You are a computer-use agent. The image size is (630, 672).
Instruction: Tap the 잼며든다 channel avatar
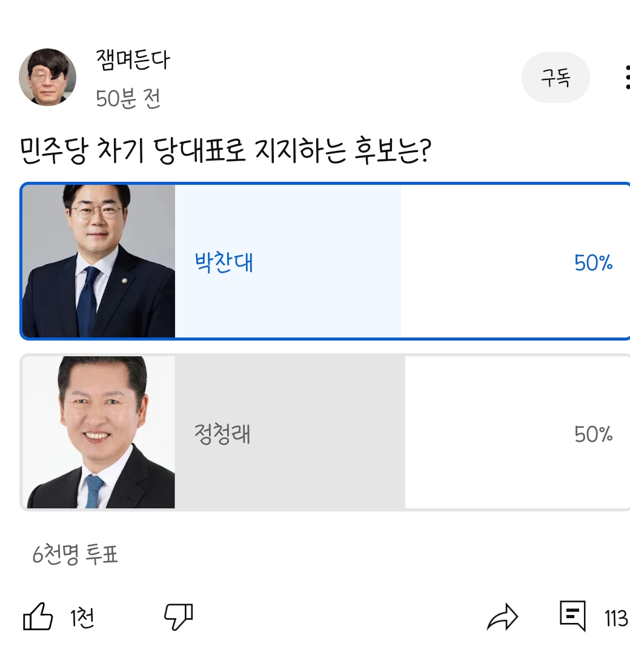tap(48, 77)
